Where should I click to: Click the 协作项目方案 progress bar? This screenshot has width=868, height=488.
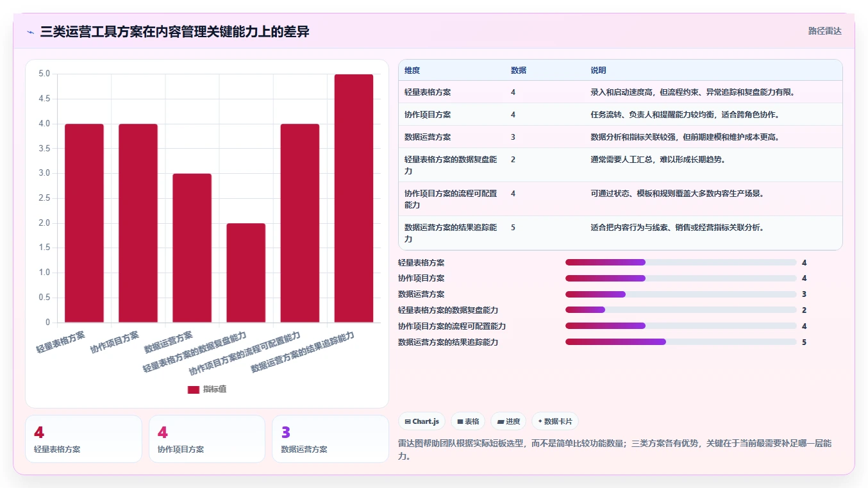coord(681,278)
